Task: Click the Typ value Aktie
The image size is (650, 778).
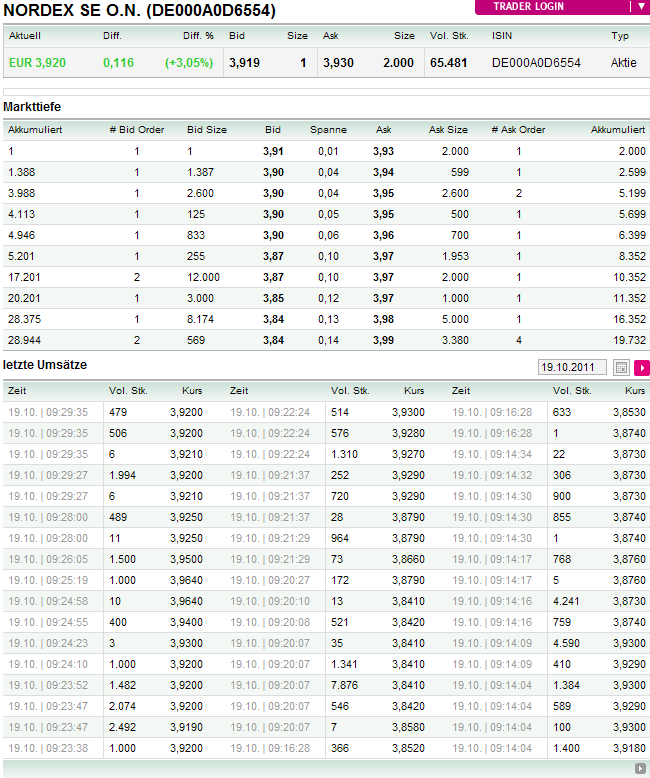Action: pyautogui.click(x=623, y=63)
